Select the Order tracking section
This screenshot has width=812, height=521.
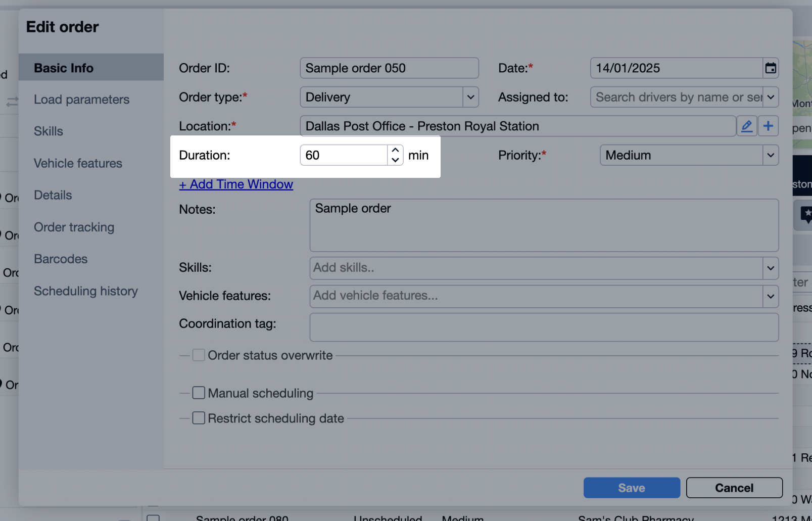tap(74, 227)
